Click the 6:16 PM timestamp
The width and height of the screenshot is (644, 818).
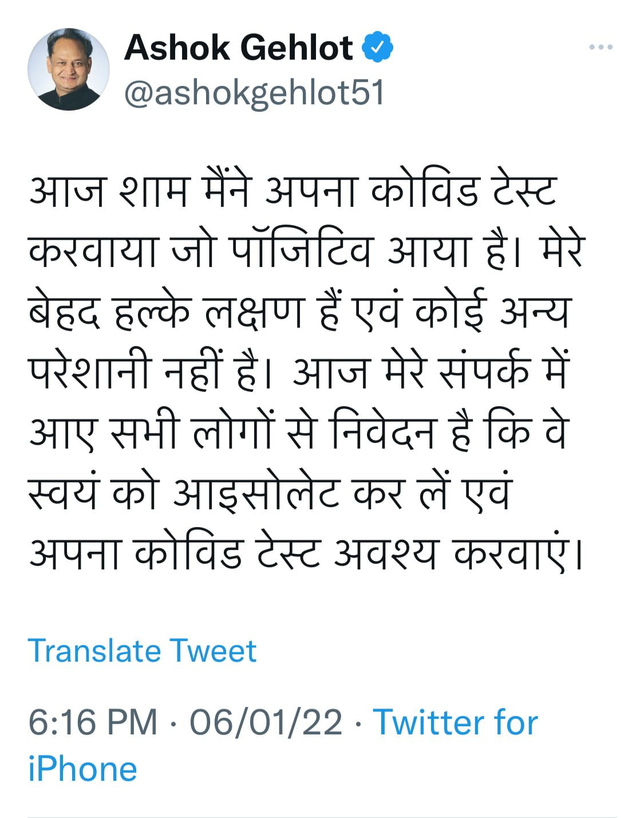[93, 722]
